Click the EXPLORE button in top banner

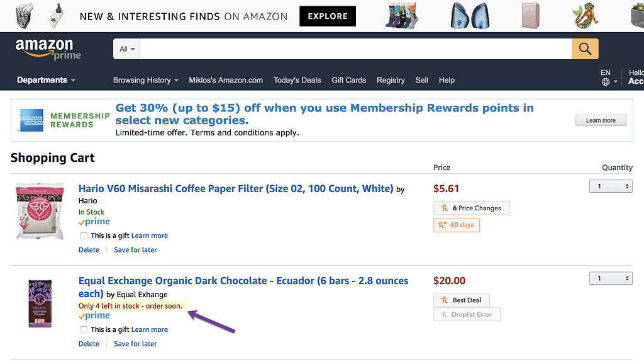328,16
